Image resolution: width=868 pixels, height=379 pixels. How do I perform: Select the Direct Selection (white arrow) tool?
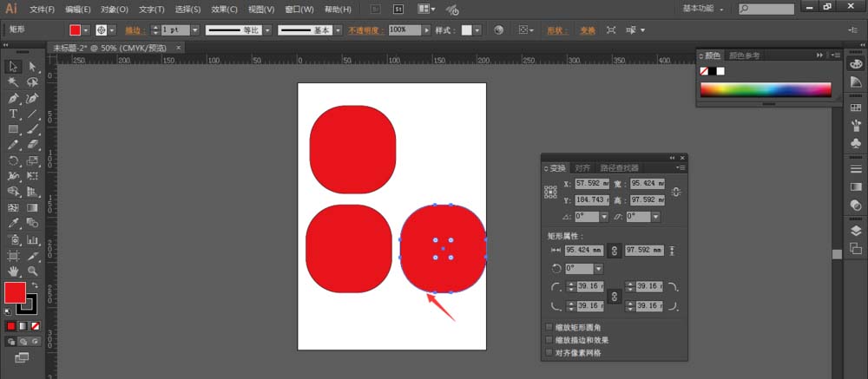click(x=33, y=67)
